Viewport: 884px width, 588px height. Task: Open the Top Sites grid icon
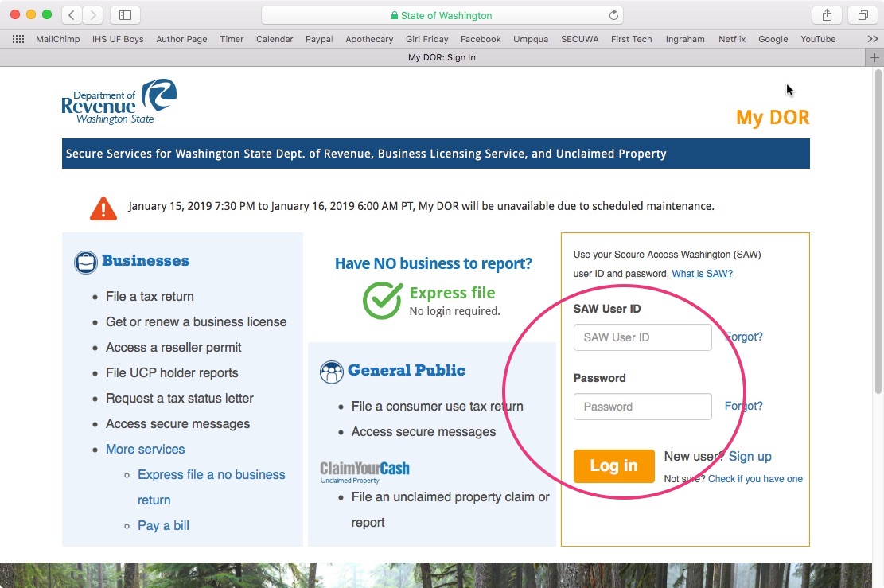point(18,39)
